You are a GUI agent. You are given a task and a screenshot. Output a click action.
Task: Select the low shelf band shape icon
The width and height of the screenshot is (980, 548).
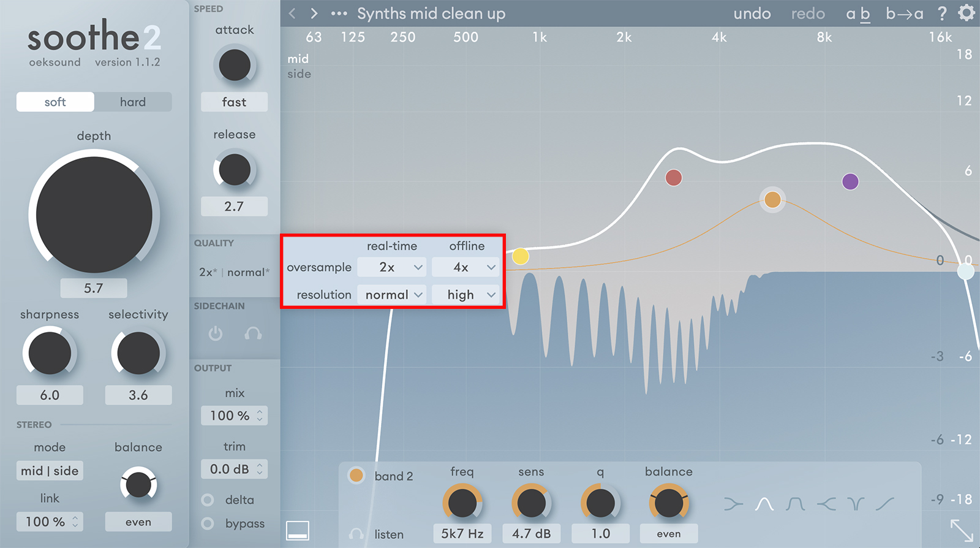(x=733, y=504)
